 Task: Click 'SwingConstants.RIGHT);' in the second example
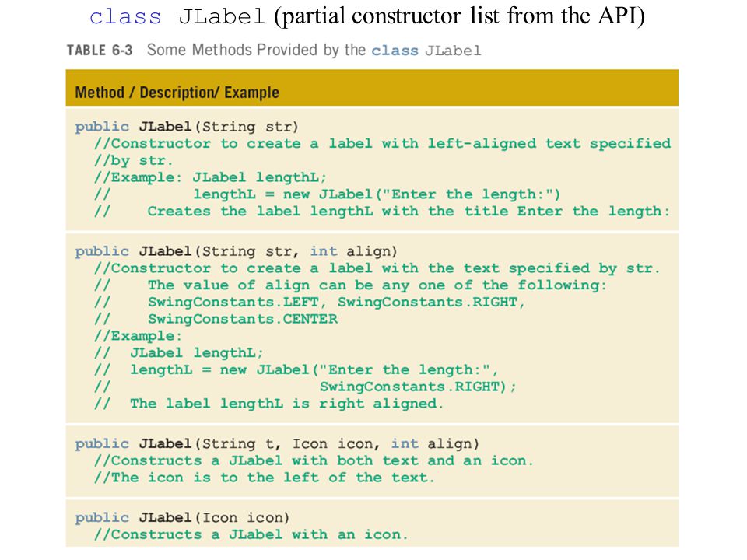(417, 387)
